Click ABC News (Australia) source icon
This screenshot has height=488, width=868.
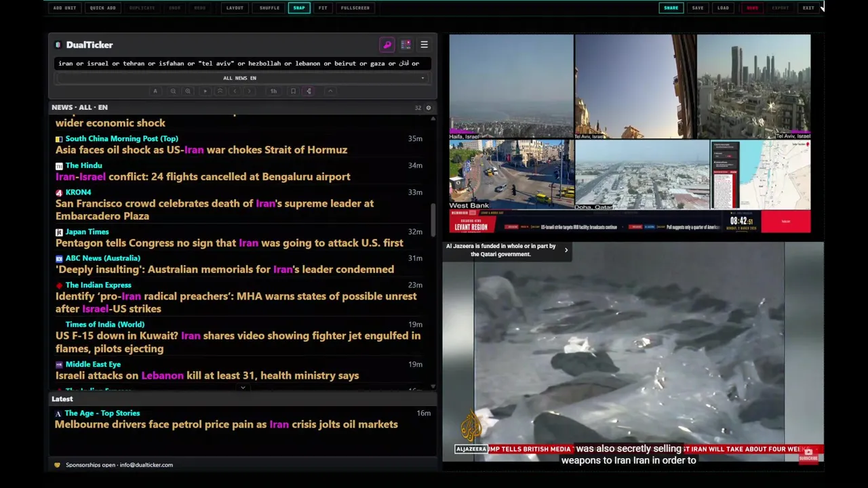(x=59, y=258)
